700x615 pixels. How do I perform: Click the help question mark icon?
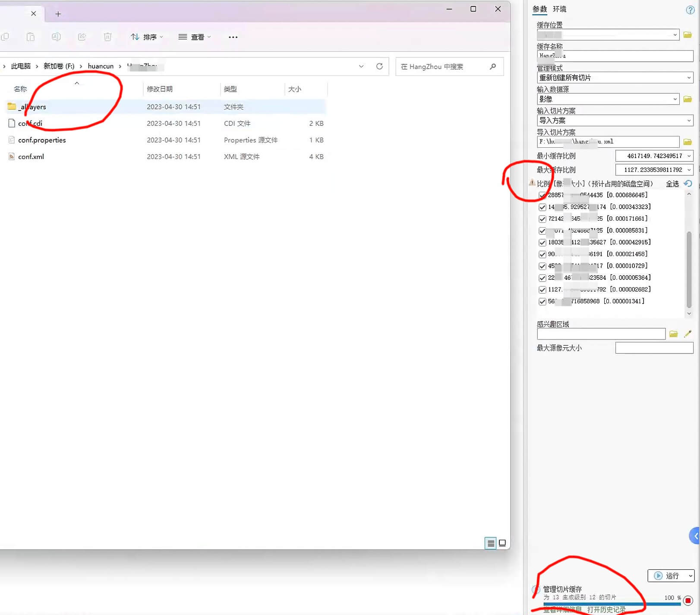point(690,10)
